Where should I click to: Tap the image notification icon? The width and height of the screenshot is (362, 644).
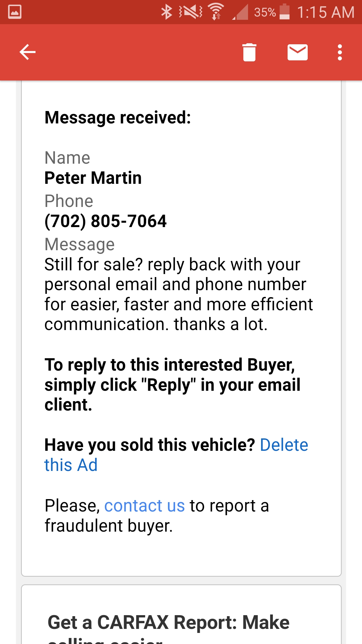tap(15, 12)
